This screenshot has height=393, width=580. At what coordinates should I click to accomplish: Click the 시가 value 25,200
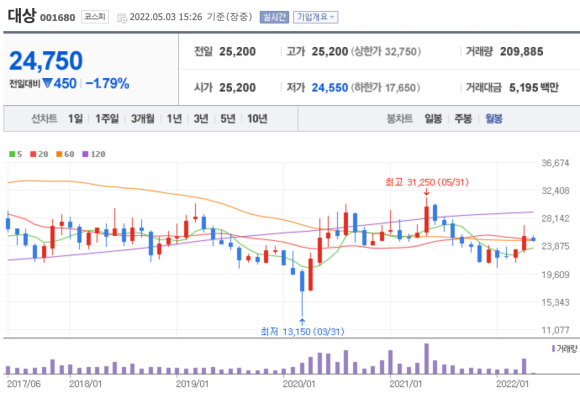point(237,88)
